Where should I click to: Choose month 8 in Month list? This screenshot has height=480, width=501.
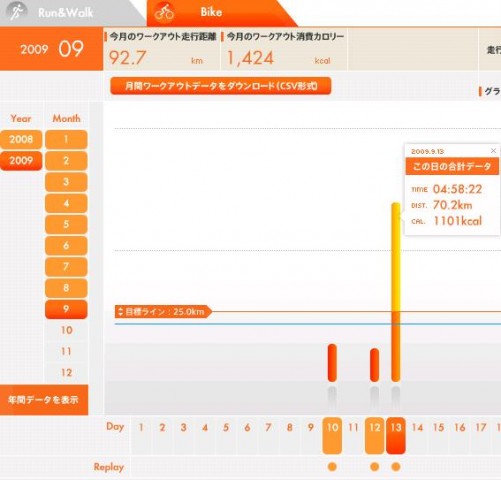[x=66, y=288]
